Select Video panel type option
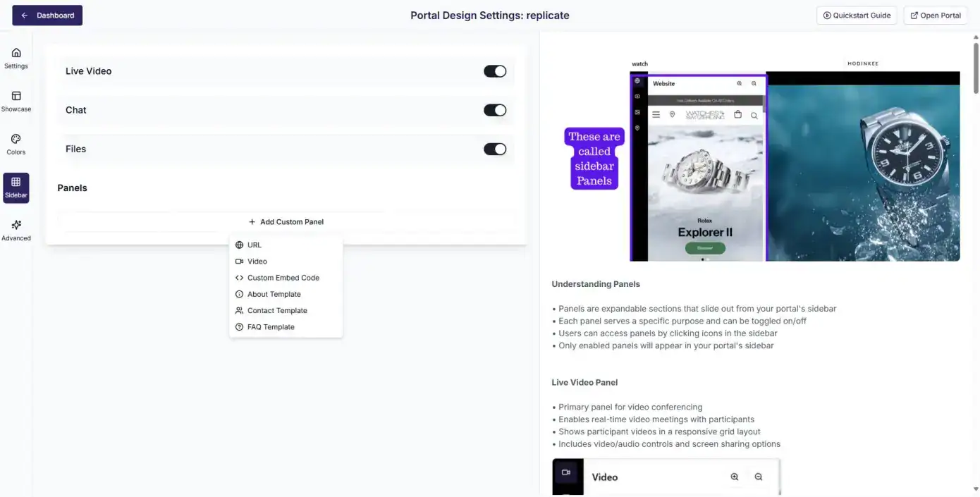The width and height of the screenshot is (980, 497). pyautogui.click(x=257, y=262)
